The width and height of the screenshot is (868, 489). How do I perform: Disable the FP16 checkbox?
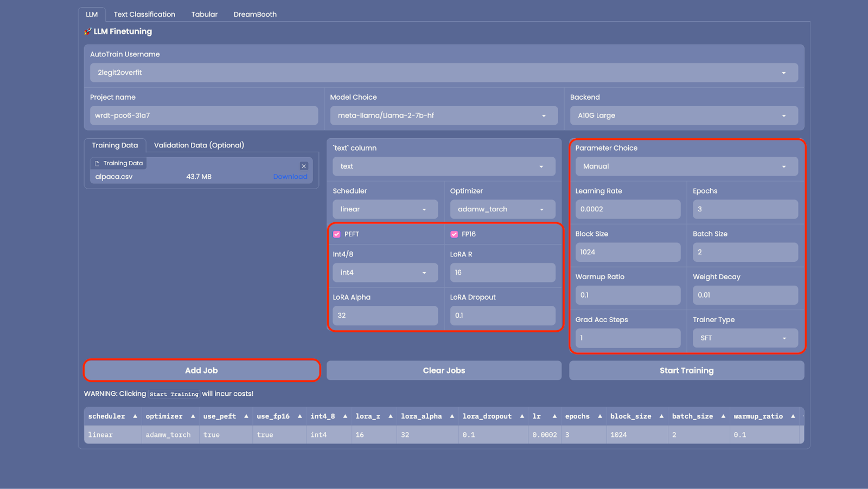point(454,234)
